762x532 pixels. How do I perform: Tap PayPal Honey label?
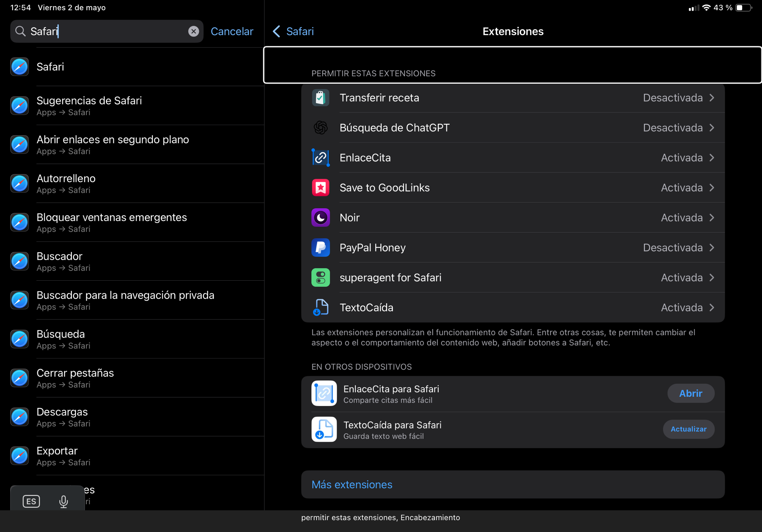click(x=372, y=248)
